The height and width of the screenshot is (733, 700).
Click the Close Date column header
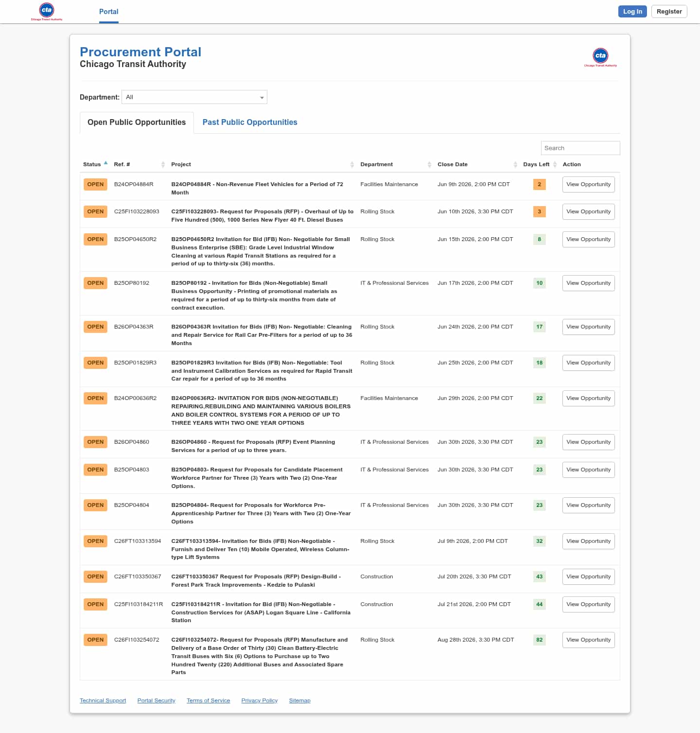coord(453,165)
